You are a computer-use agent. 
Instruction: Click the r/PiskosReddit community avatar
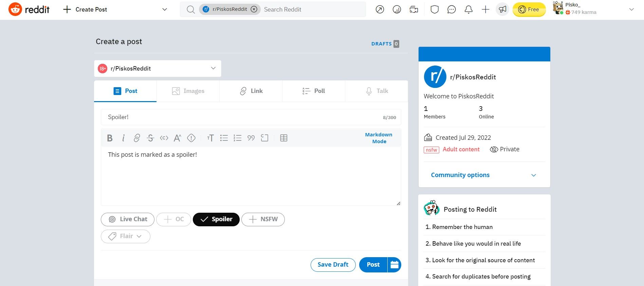point(435,77)
